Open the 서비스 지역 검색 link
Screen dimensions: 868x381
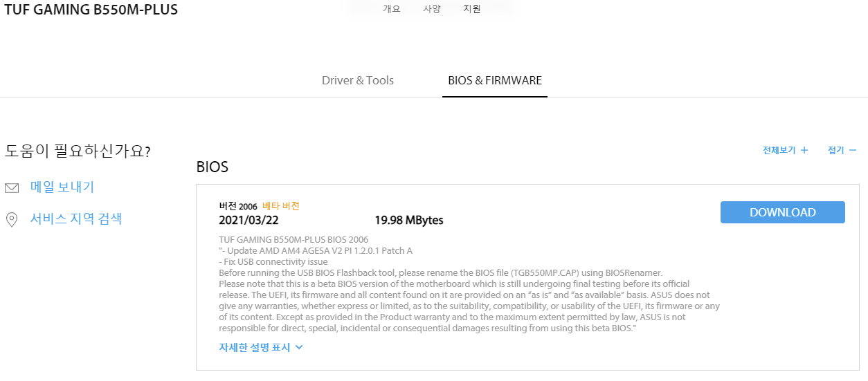tap(76, 219)
